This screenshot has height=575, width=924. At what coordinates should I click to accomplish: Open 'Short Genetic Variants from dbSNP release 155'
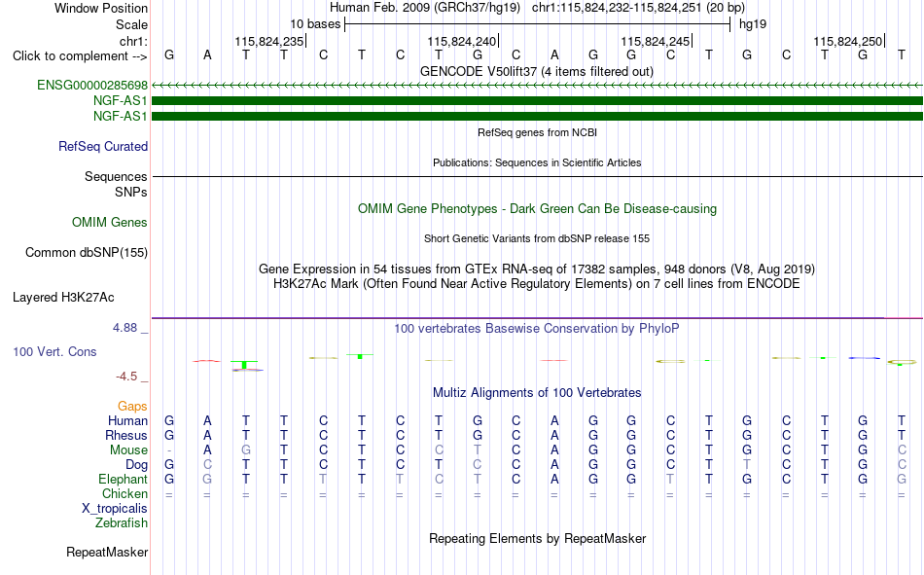pyautogui.click(x=537, y=238)
